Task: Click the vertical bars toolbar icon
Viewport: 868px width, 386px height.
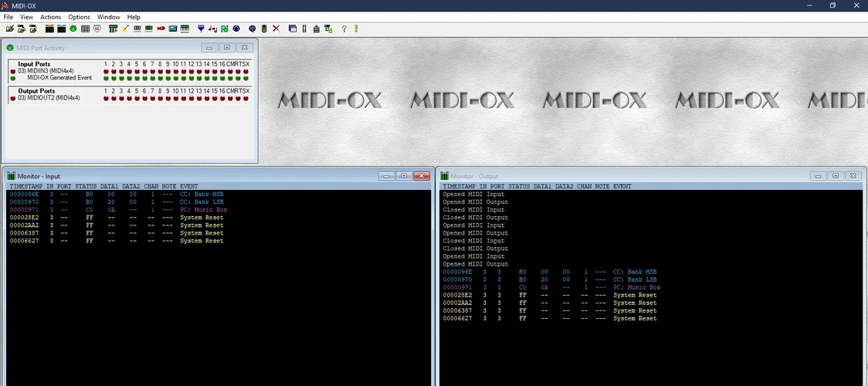Action: coord(304,29)
